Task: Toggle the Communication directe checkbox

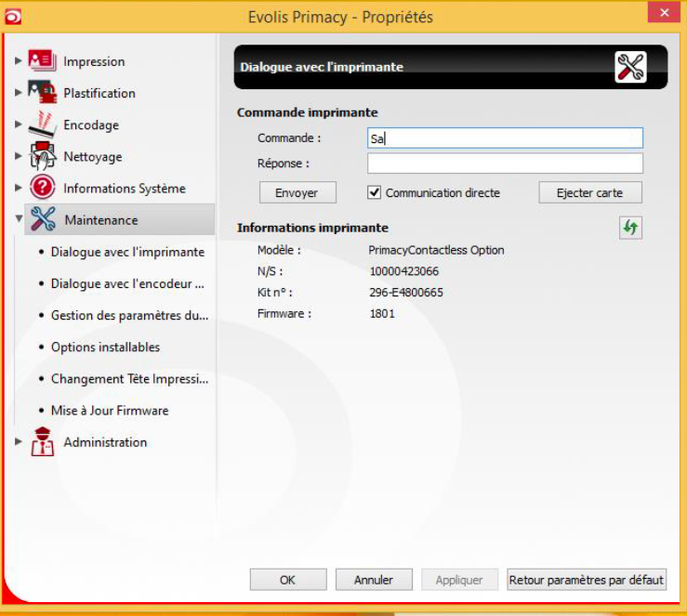Action: click(374, 192)
